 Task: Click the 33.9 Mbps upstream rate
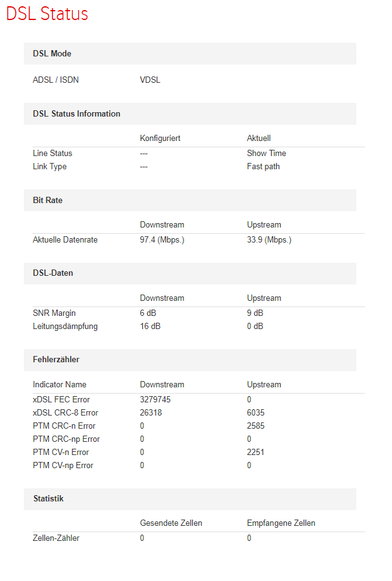click(x=269, y=240)
